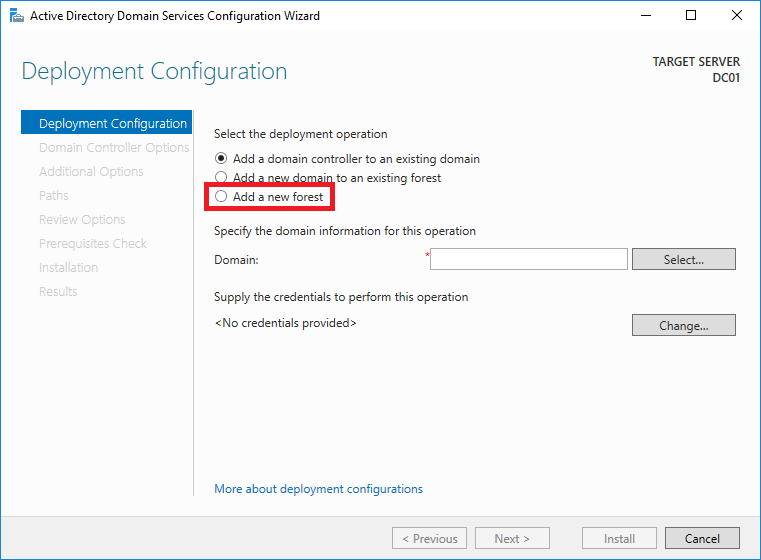Image resolution: width=761 pixels, height=560 pixels.
Task: Open the Deployment Configuration step
Action: 107,123
